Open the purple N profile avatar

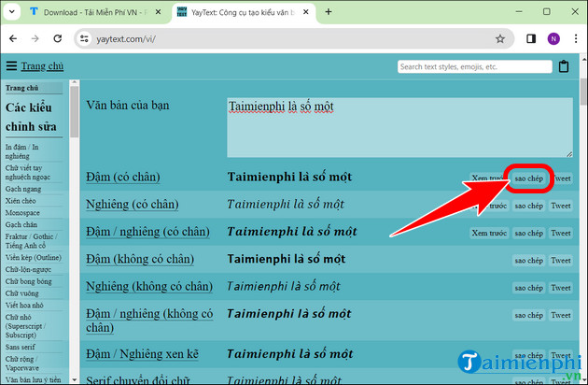click(553, 38)
